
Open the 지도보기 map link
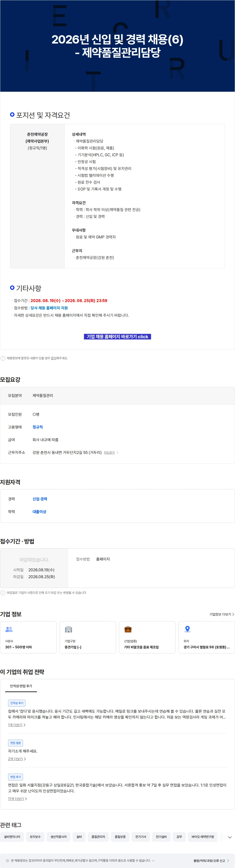(109, 452)
